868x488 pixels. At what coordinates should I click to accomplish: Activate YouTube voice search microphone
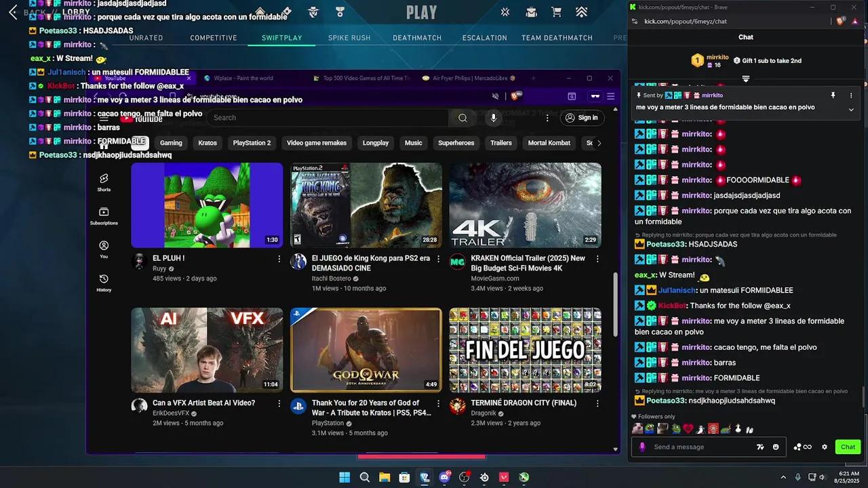(x=493, y=118)
